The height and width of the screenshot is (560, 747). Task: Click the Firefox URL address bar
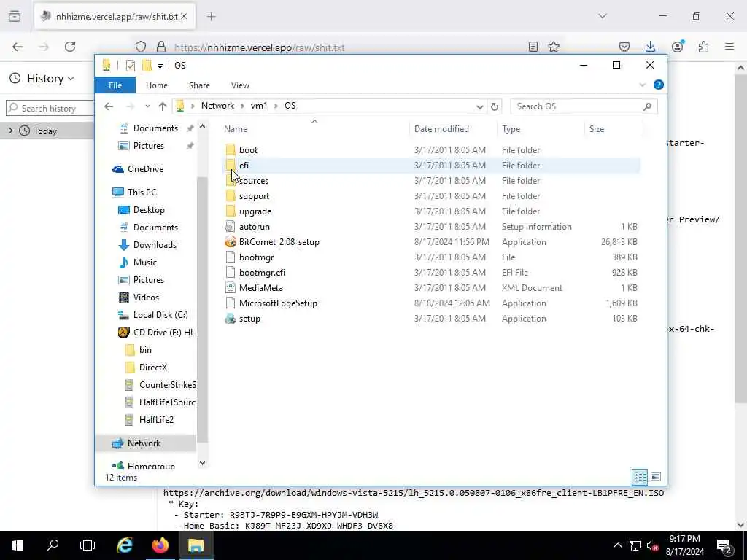pyautogui.click(x=348, y=47)
